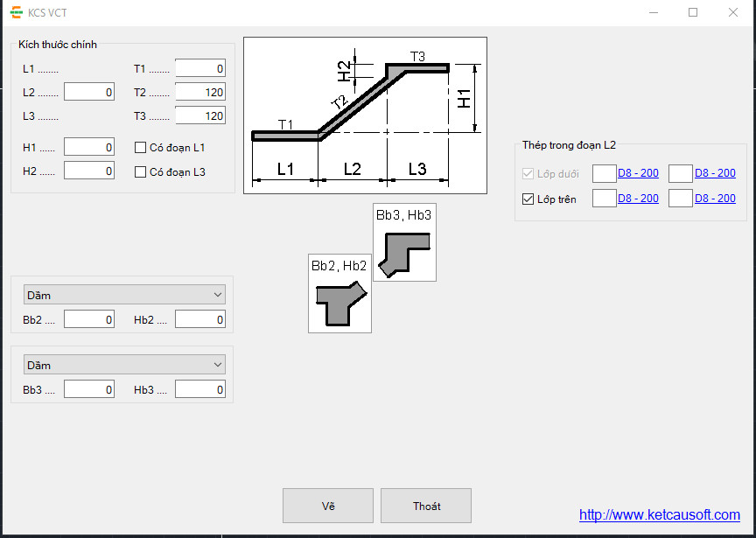The height and width of the screenshot is (538, 756).
Task: Click the KCS VCT app icon in title bar
Action: [x=15, y=13]
